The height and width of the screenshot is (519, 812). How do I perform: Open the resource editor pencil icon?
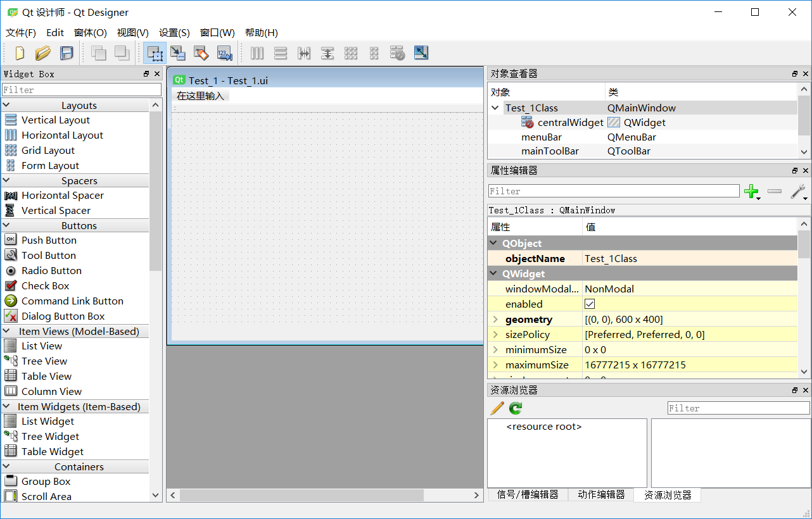pyautogui.click(x=496, y=408)
